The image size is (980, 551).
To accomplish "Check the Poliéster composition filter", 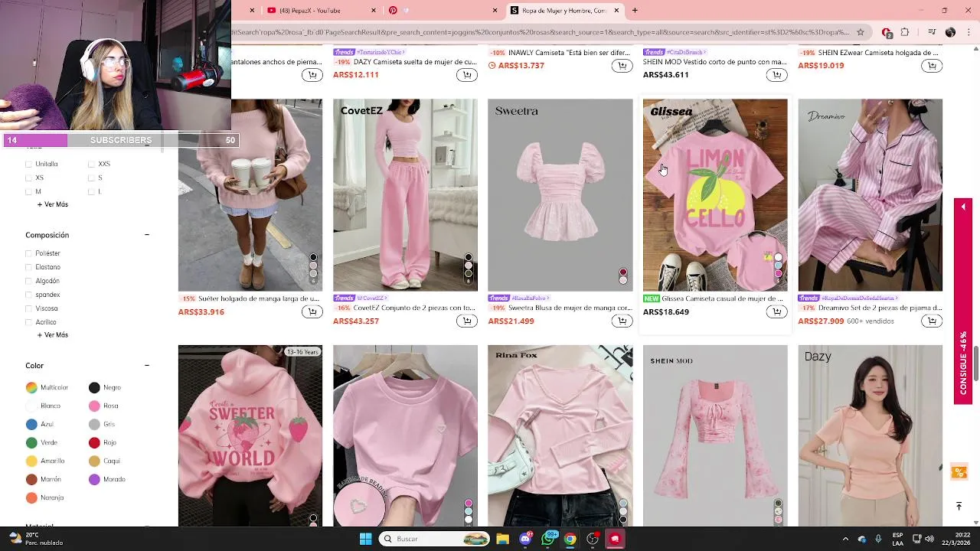I will pos(29,253).
